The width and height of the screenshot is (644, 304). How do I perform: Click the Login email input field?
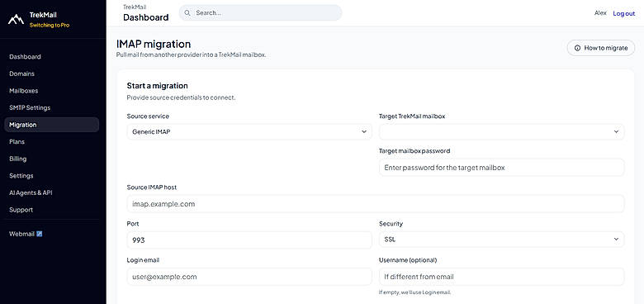click(249, 277)
